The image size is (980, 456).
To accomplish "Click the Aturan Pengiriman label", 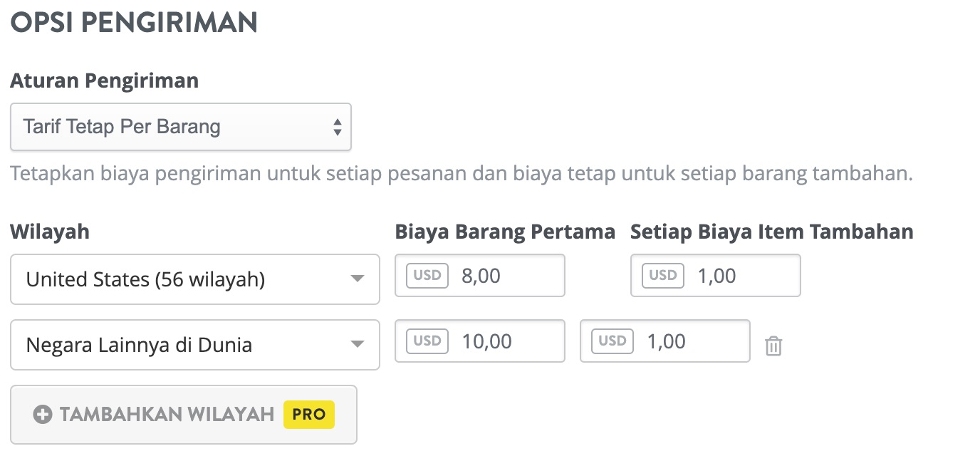I will coord(105,81).
